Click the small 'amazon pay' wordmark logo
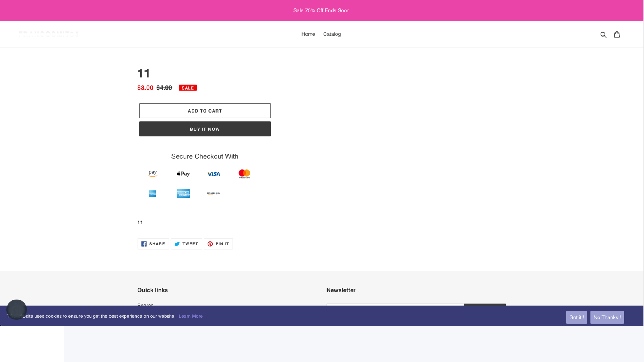Viewport: 644px width, 362px height. click(214, 193)
